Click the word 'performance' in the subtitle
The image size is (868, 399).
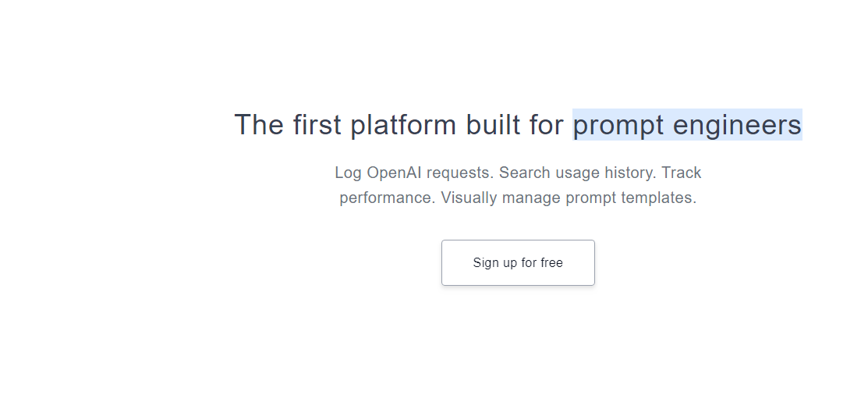point(385,198)
